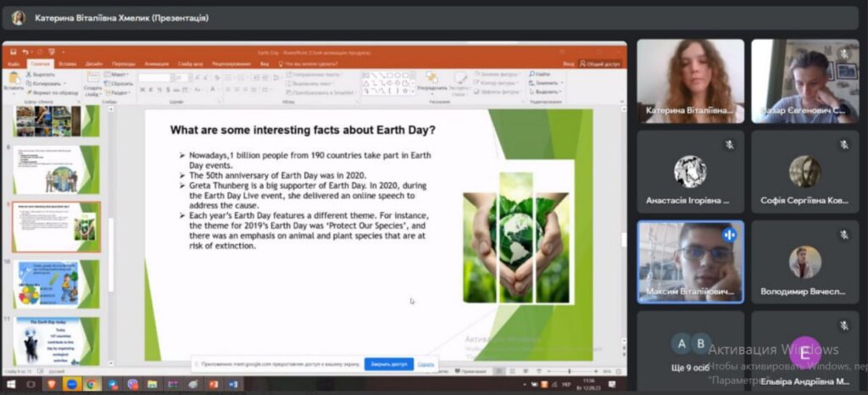868x395 pixels.
Task: Open the Animation (Анимация) ribbon tab
Action: point(157,64)
